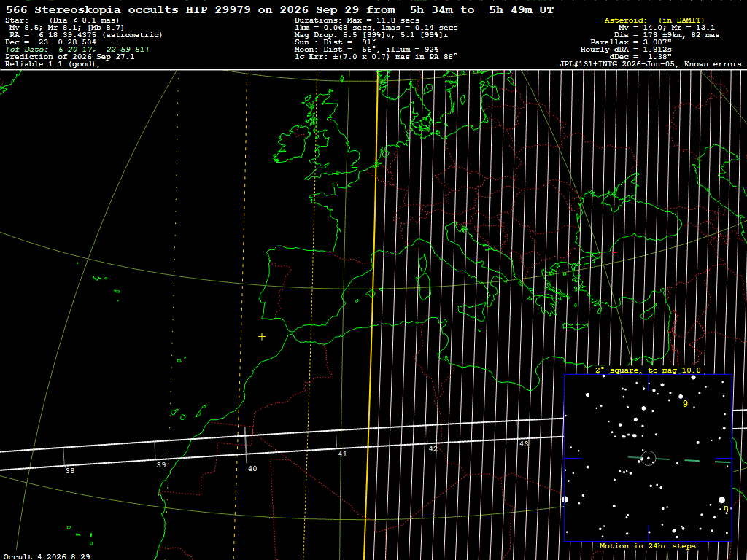
Task: Click the Occult 4.2026.8.29 version label
Action: (x=47, y=556)
